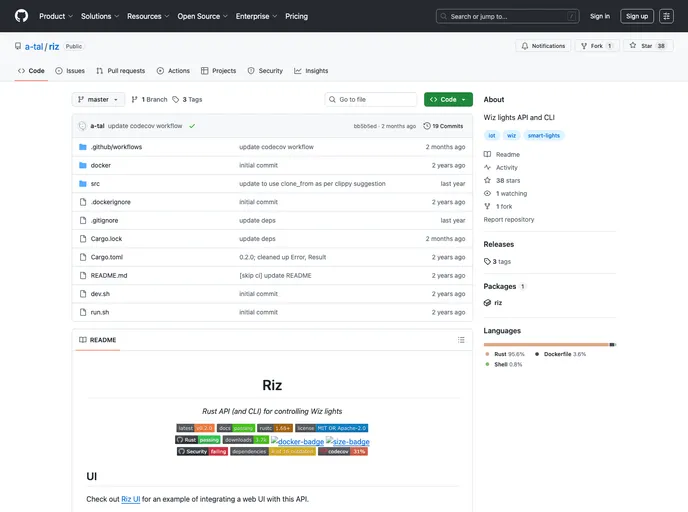The image size is (688, 512).
Task: Click the Cargo.lock file icon
Action: point(82,239)
